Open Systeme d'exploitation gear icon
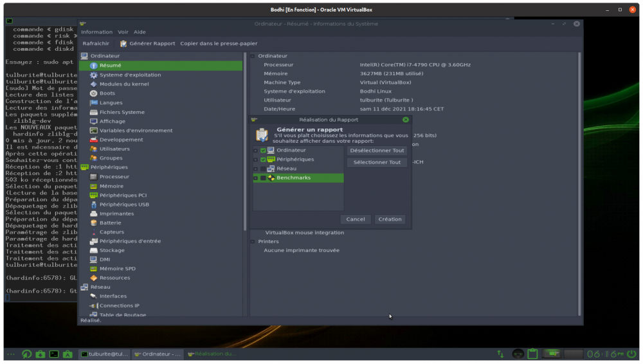The width and height of the screenshot is (643, 364). (93, 75)
